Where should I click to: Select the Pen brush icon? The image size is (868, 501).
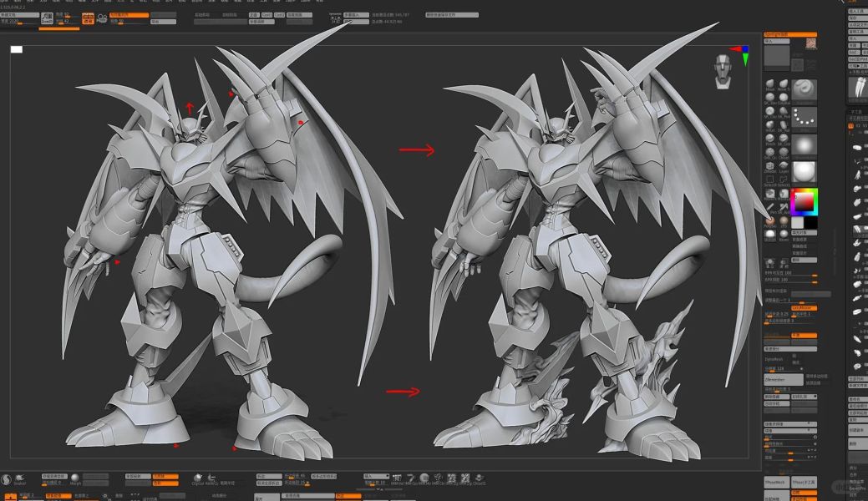770,208
